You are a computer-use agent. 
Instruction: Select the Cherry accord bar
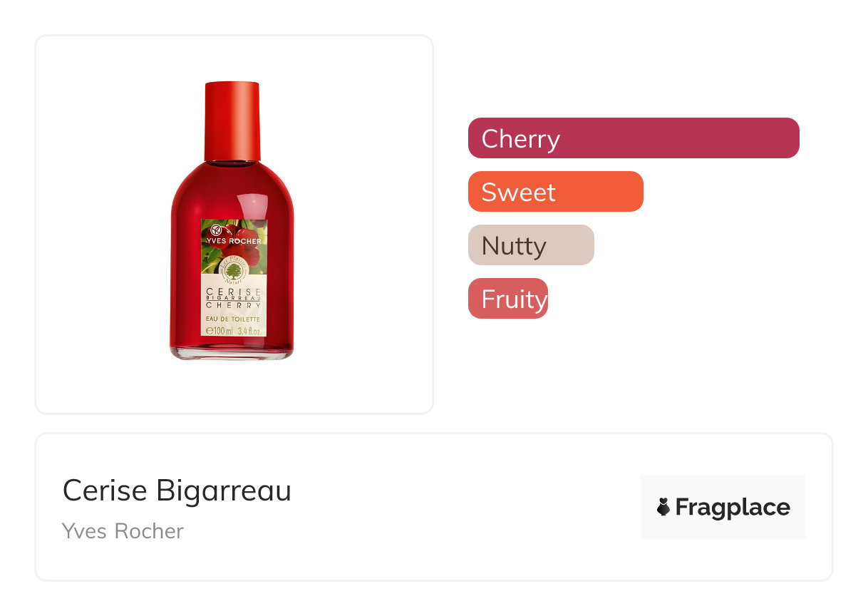click(633, 138)
